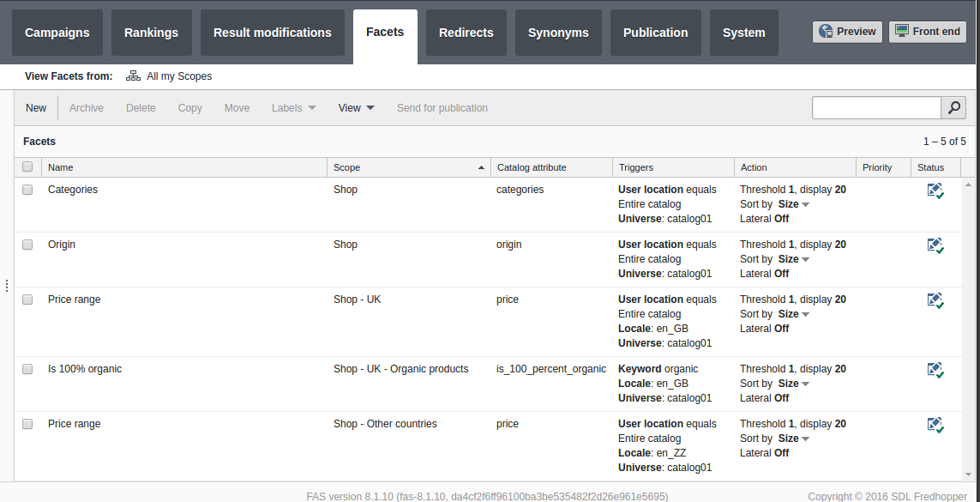The height and width of the screenshot is (502, 980).
Task: Open Sort by dropdown for Shop - UK Price range
Action: coord(794,314)
